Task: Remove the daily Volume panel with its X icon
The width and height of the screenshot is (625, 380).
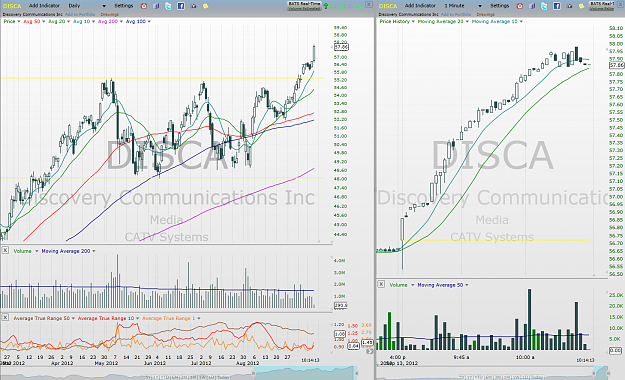Action: (x=5, y=250)
